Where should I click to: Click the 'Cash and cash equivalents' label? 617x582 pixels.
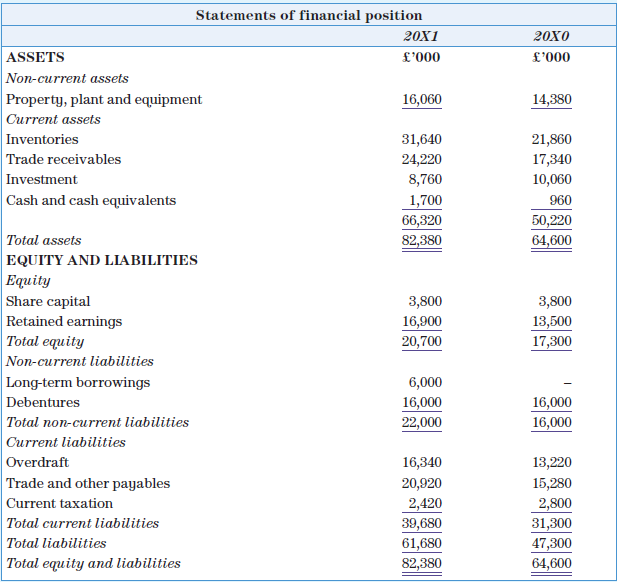pyautogui.click(x=91, y=200)
